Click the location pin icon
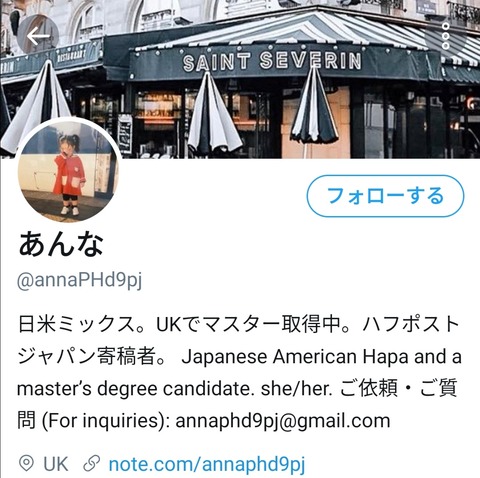Viewport: 480px width, 478px height. click(x=26, y=463)
